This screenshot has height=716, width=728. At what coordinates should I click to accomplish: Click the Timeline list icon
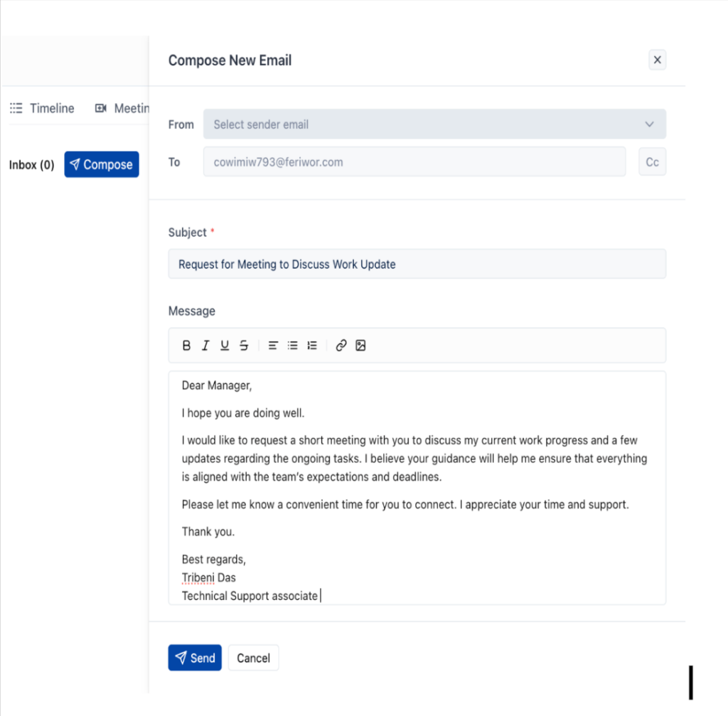tap(16, 108)
